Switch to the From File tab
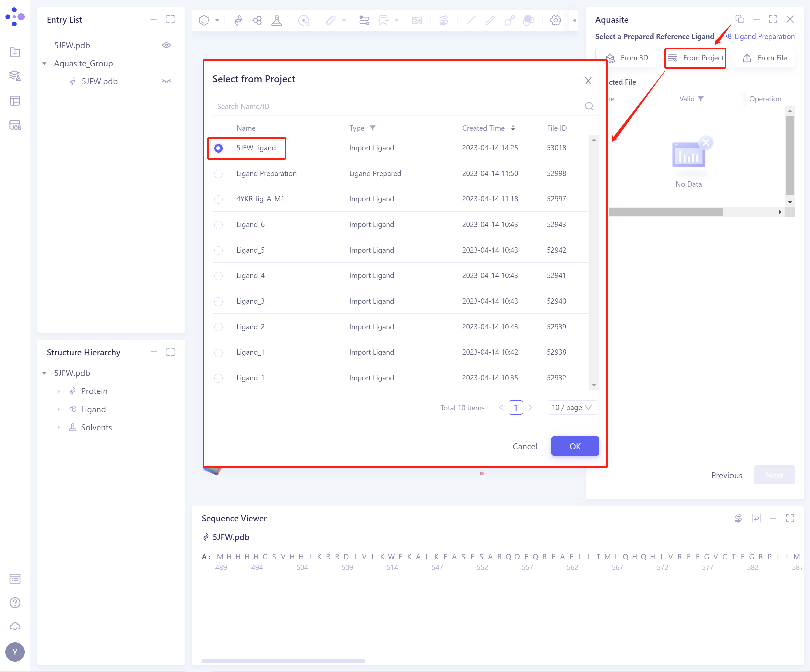Viewport: 810px width, 672px height. click(x=764, y=57)
